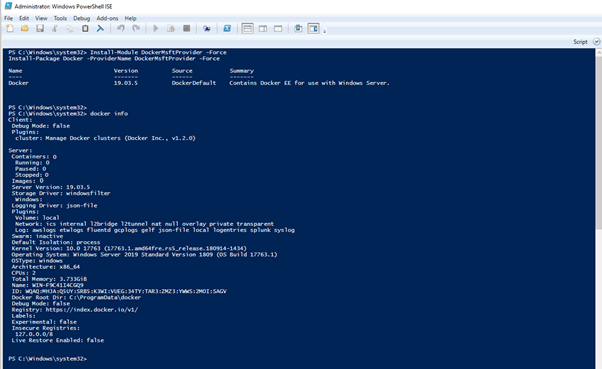The image size is (602, 369).
Task: Start PowerShell.exe with blue console icon
Action: (x=227, y=28)
